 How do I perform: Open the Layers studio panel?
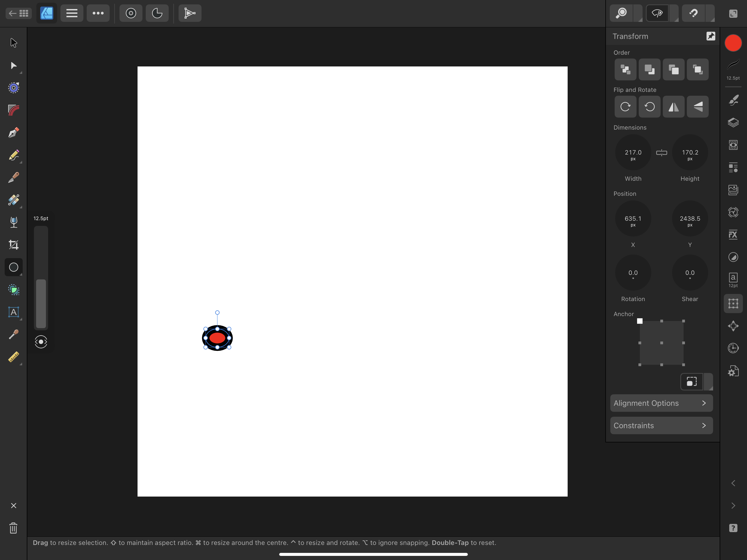(x=733, y=122)
